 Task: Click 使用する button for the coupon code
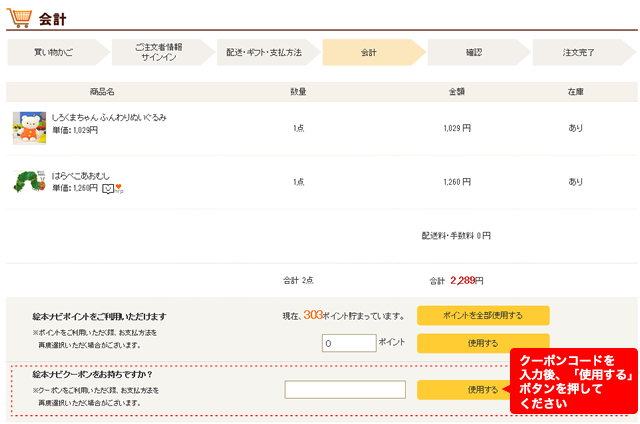click(482, 390)
